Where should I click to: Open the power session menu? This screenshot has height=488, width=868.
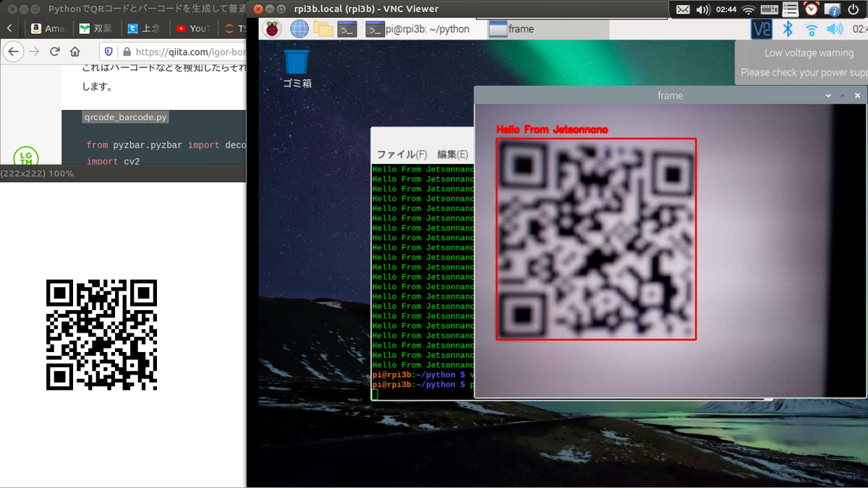pyautogui.click(x=854, y=9)
